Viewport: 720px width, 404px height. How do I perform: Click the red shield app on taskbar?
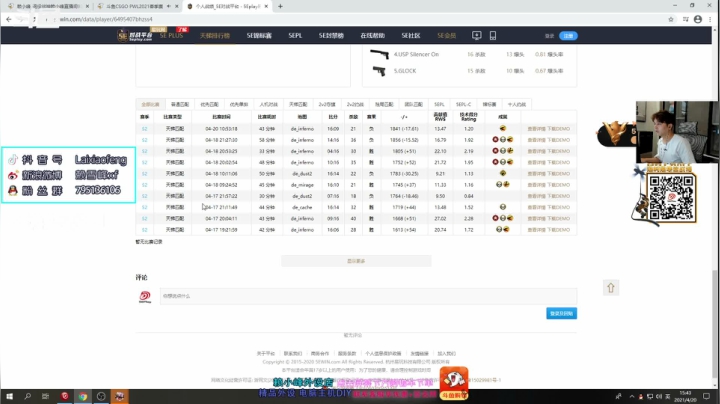(64, 396)
